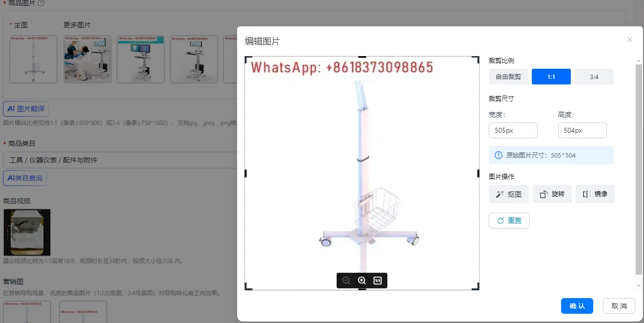The width and height of the screenshot is (644, 323).
Task: Choose the 3:4 crop ratio
Action: 594,77
